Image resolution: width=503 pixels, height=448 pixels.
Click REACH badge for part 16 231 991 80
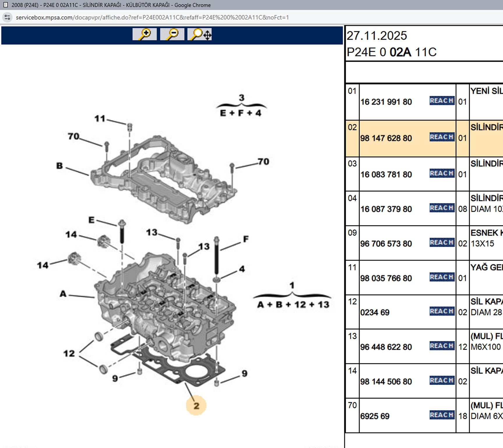(x=442, y=101)
